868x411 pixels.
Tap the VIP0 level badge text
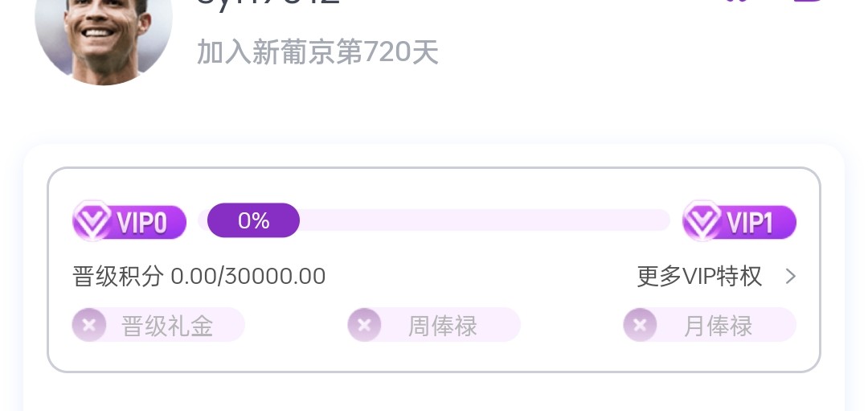coord(142,223)
